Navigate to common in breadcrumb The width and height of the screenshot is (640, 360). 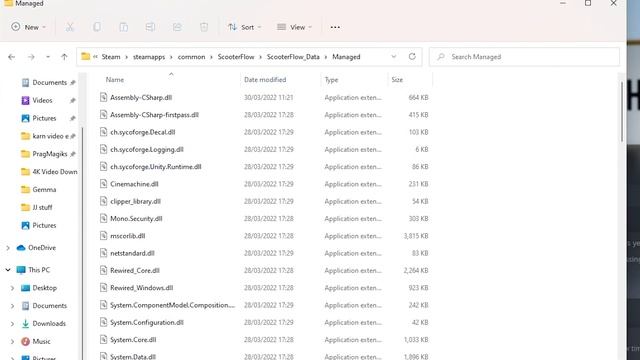coord(191,57)
